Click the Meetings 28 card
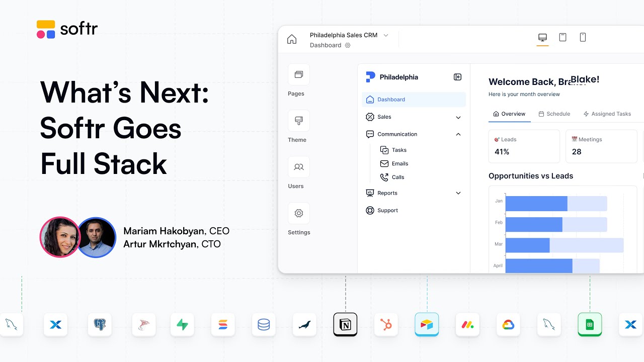This screenshot has width=644, height=362. pyautogui.click(x=601, y=146)
